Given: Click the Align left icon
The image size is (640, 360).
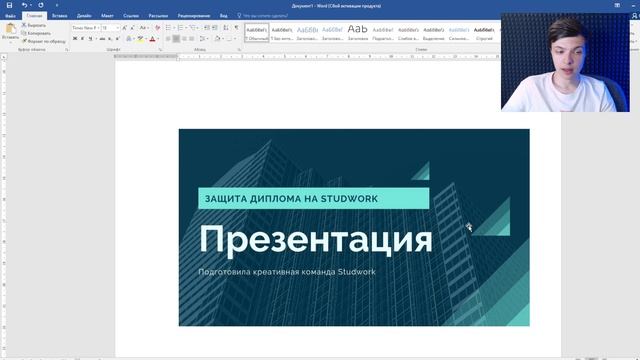Looking at the screenshot, I should (x=168, y=39).
